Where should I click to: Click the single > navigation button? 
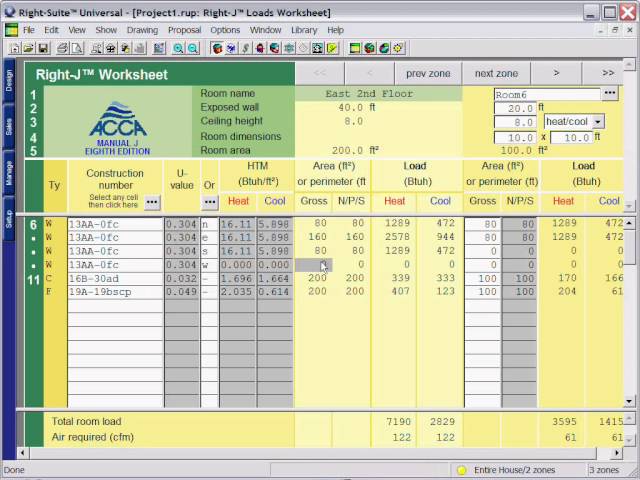coord(556,73)
